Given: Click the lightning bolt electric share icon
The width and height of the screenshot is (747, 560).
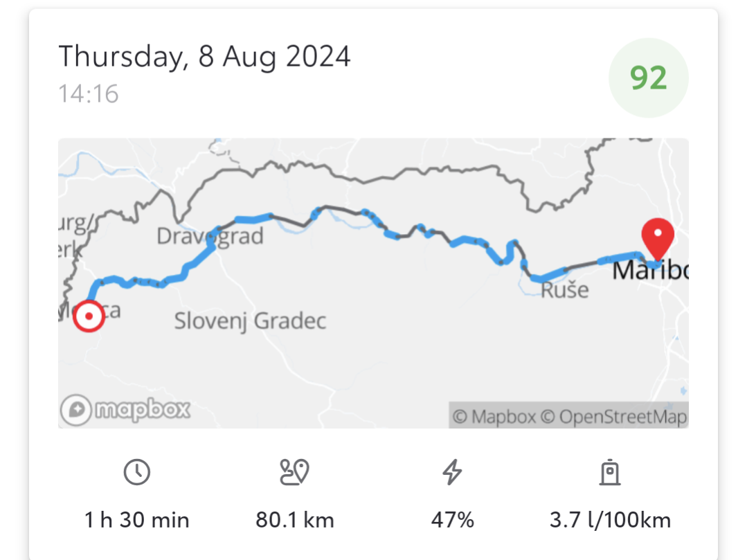Looking at the screenshot, I should tap(452, 472).
